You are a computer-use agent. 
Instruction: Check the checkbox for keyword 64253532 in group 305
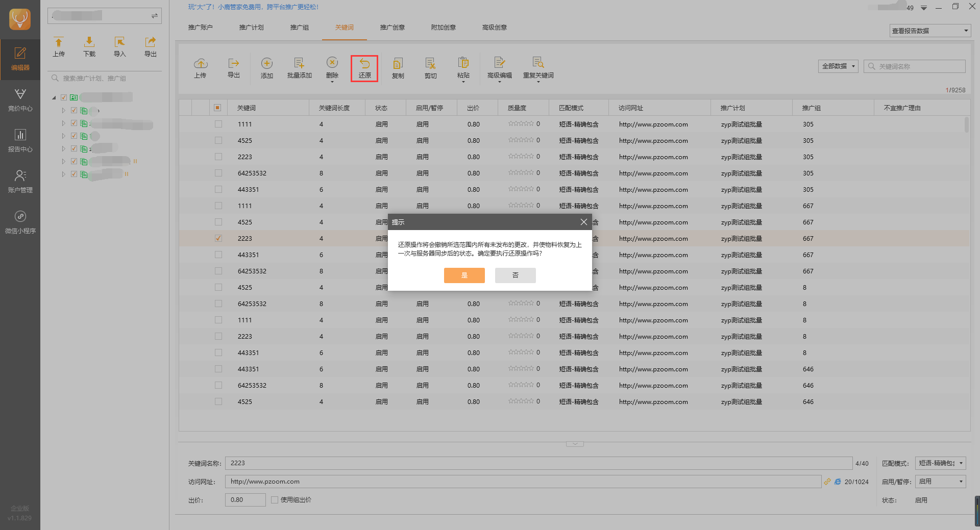click(x=218, y=173)
